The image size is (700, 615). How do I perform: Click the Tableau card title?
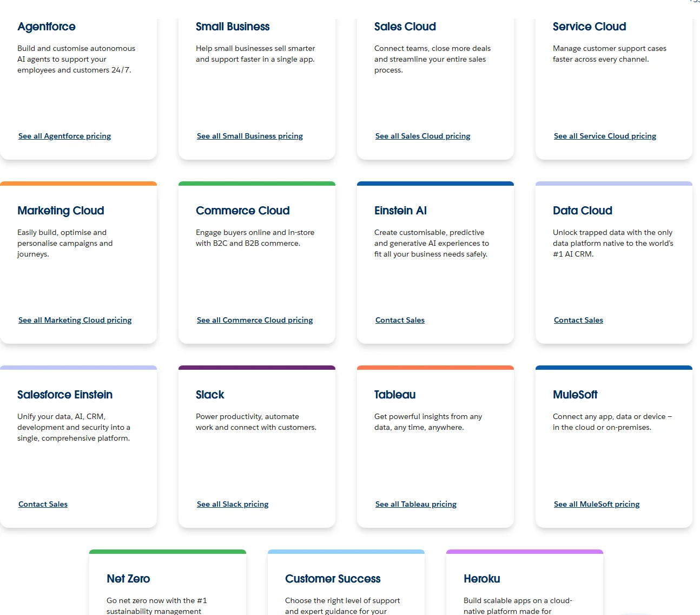[395, 395]
